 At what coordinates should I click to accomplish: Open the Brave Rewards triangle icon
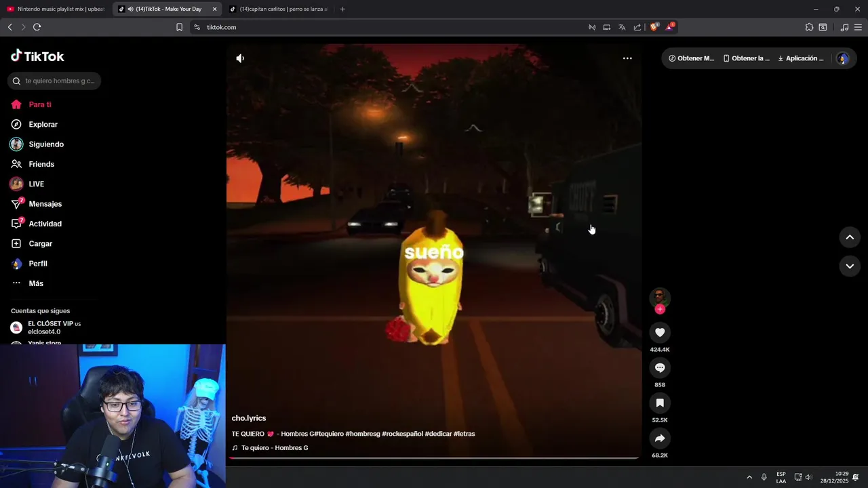pyautogui.click(x=669, y=27)
